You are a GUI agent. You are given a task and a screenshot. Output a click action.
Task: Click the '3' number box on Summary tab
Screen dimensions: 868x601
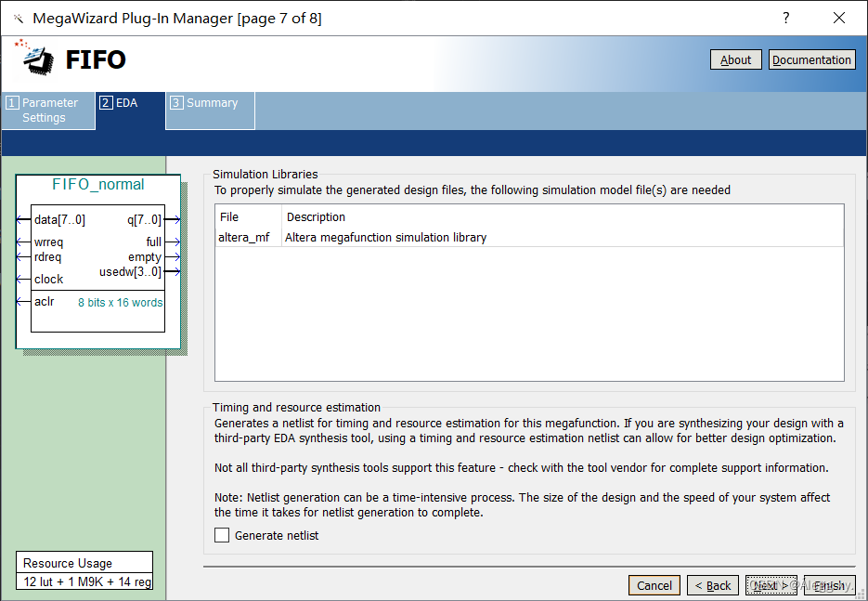pos(176,102)
